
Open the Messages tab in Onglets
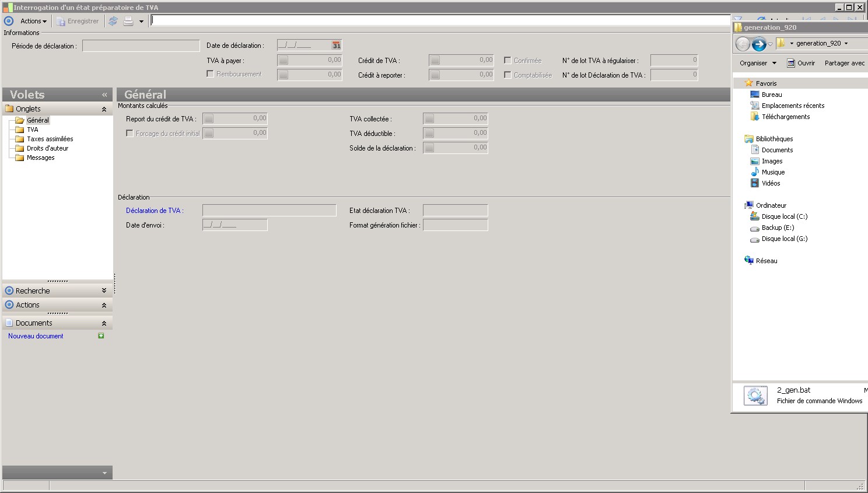tap(41, 158)
